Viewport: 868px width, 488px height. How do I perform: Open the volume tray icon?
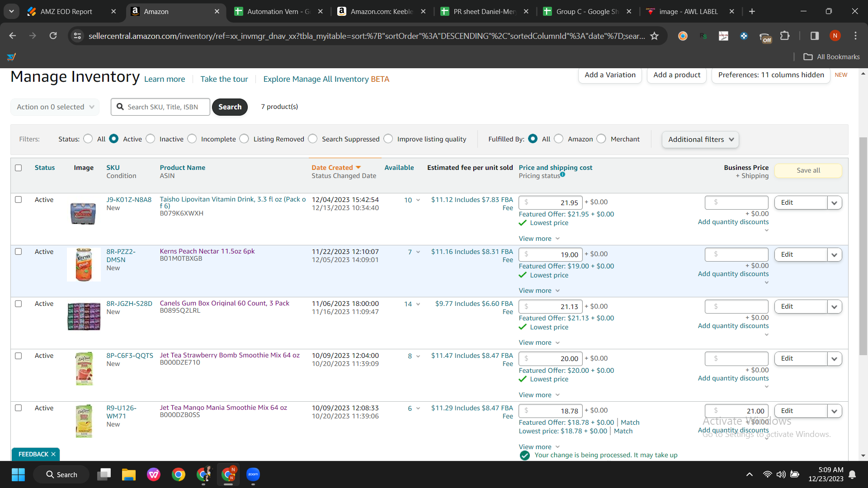(781, 474)
